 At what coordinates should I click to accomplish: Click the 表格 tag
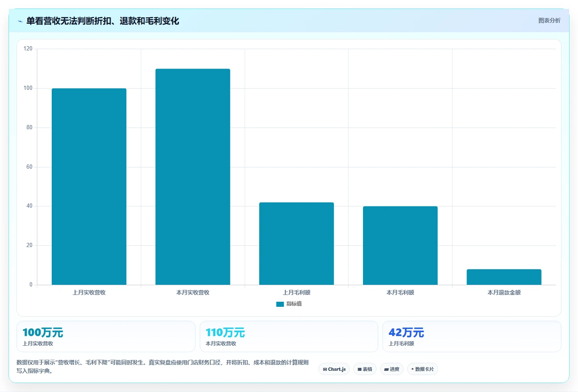point(365,369)
